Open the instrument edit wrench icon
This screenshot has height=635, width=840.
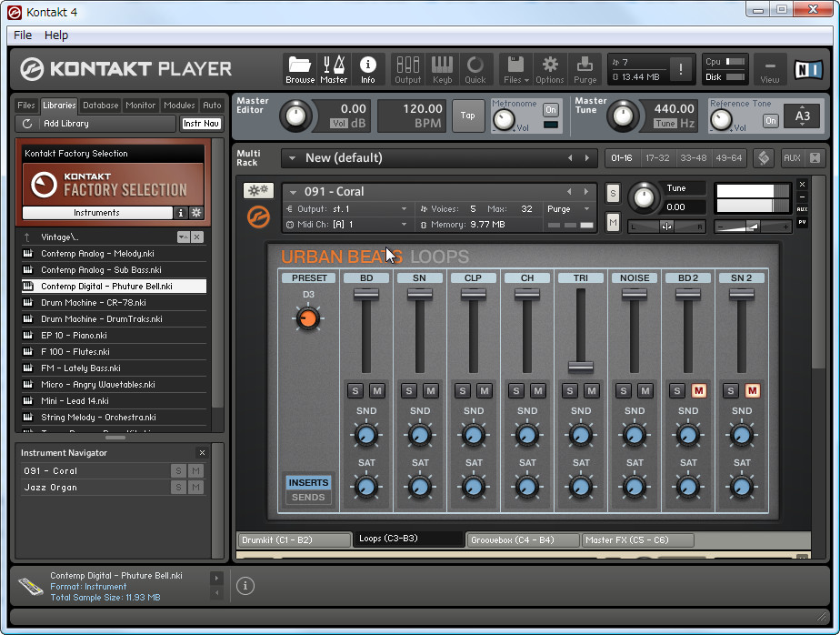click(258, 190)
